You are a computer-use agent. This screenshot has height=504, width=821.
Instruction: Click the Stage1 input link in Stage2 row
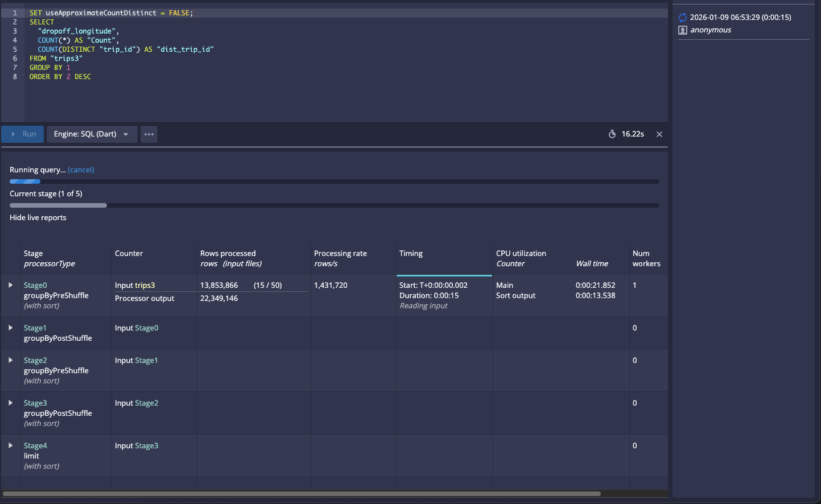click(146, 360)
